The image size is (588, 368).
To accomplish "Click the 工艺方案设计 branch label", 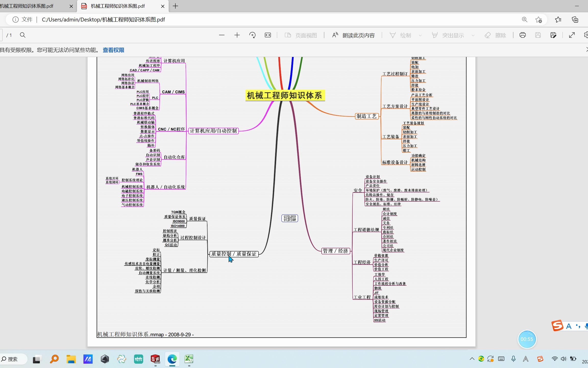I will [x=395, y=107].
